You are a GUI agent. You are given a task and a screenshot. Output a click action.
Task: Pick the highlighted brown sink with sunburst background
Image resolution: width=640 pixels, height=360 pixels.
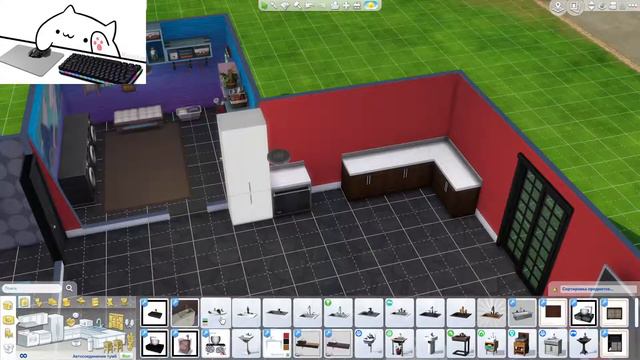[491, 313]
